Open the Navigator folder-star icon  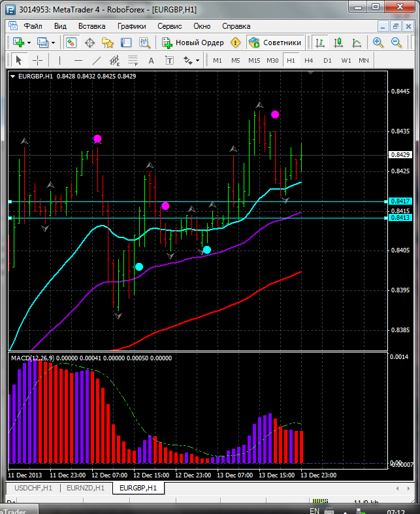(108, 43)
